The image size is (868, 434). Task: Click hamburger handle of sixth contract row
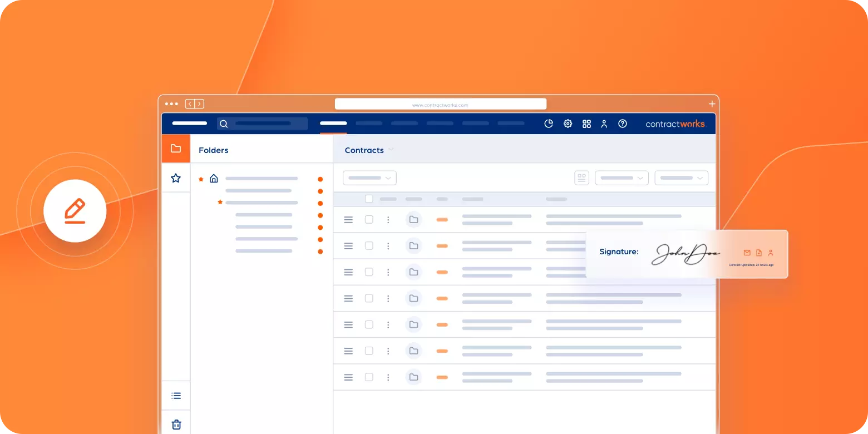click(x=348, y=351)
